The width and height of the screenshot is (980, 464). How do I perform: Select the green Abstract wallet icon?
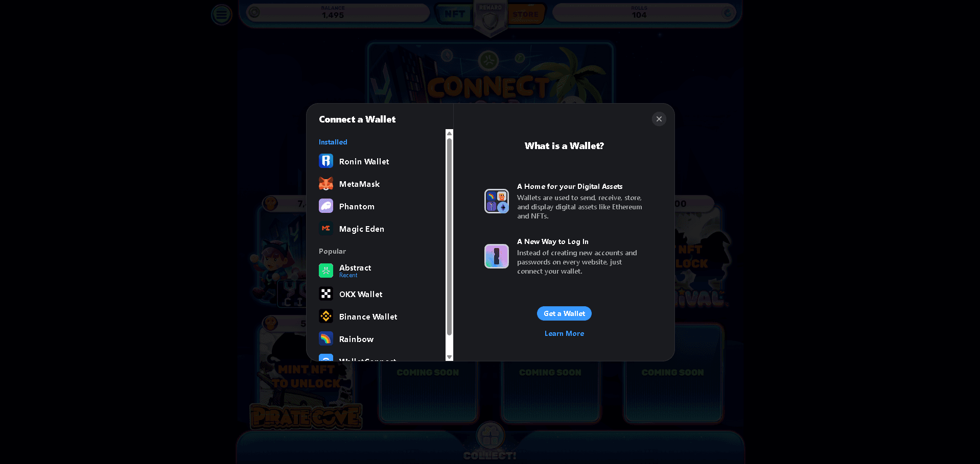click(325, 271)
